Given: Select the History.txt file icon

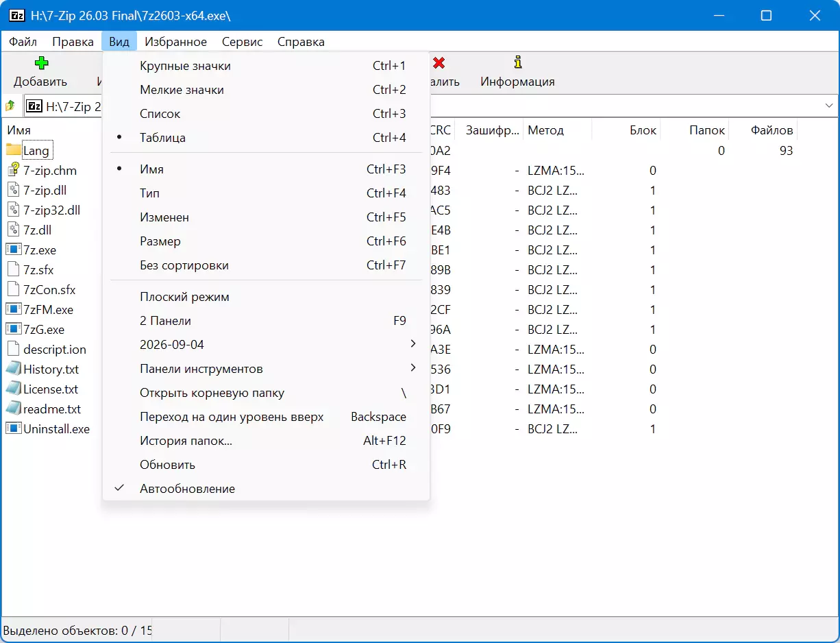Looking at the screenshot, I should tap(14, 369).
